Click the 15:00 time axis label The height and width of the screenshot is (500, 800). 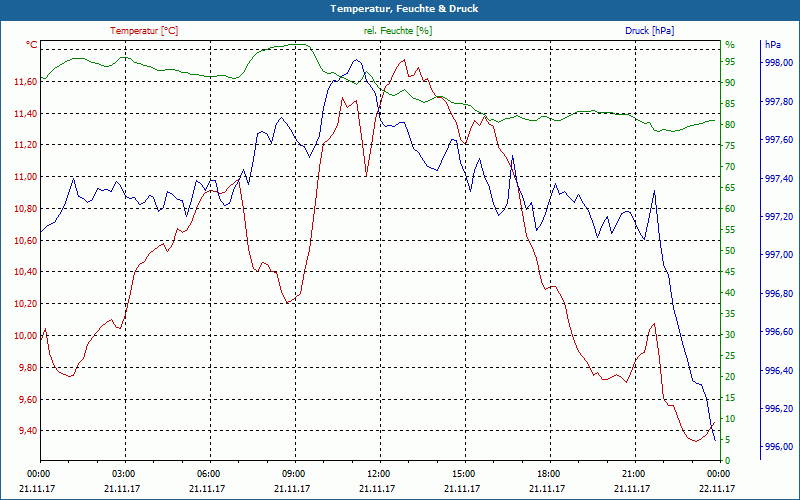pos(463,473)
